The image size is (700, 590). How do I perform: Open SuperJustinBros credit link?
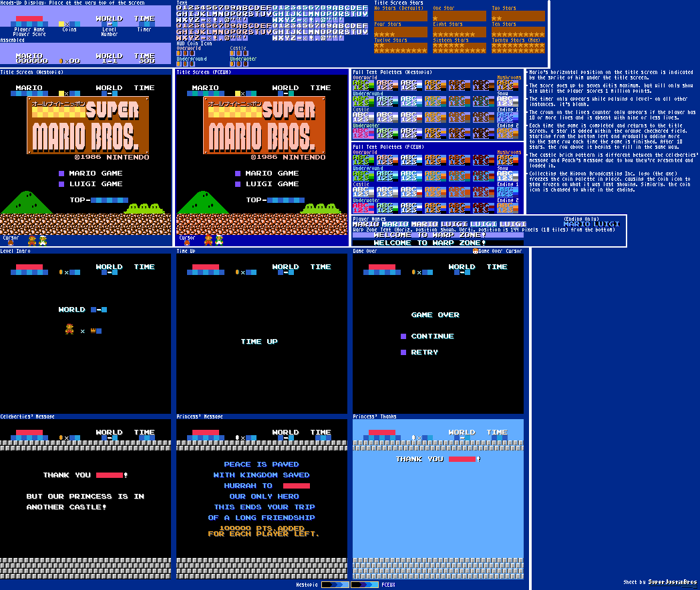tap(673, 582)
